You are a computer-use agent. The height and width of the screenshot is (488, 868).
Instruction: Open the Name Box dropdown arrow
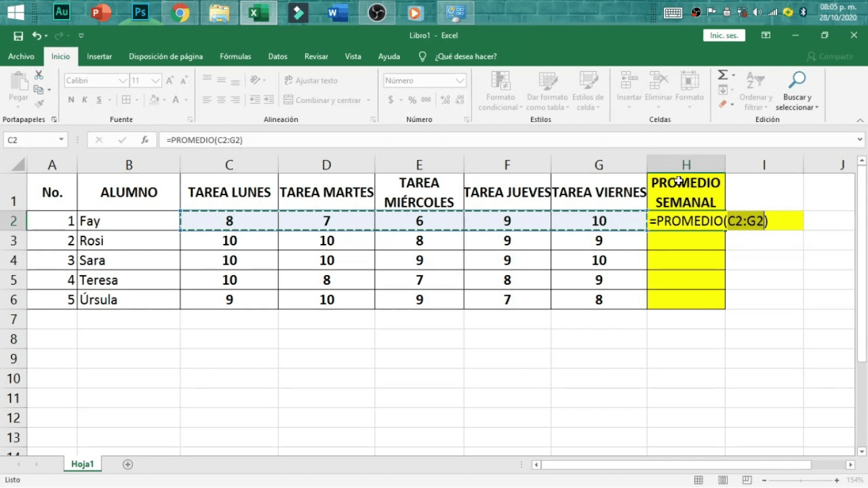61,140
